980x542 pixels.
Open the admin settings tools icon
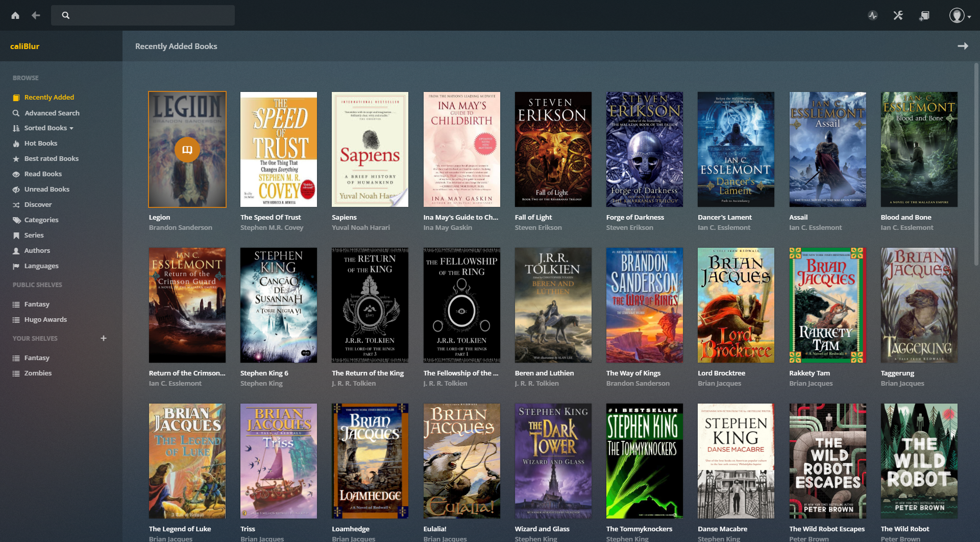tap(898, 15)
